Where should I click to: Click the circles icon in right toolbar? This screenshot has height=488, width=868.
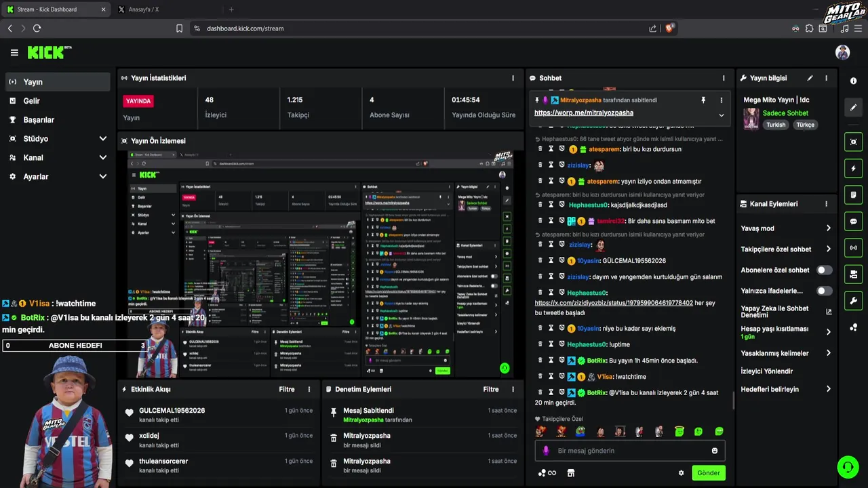[x=853, y=327]
